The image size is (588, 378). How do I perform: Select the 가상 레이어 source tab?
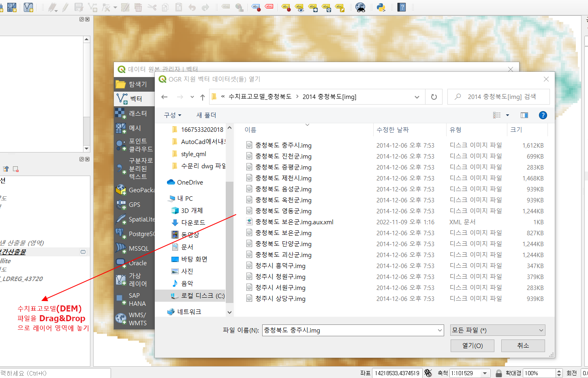click(x=134, y=279)
